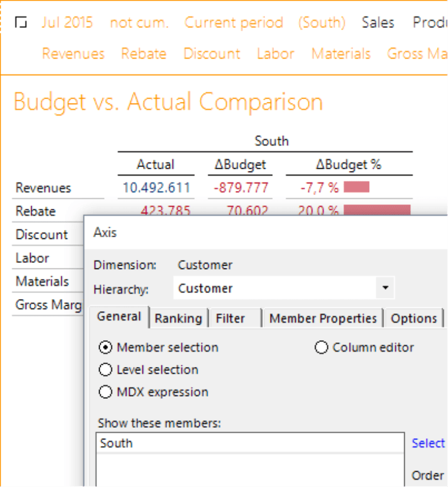Click the small square icon before Jul 2015

click(21, 23)
